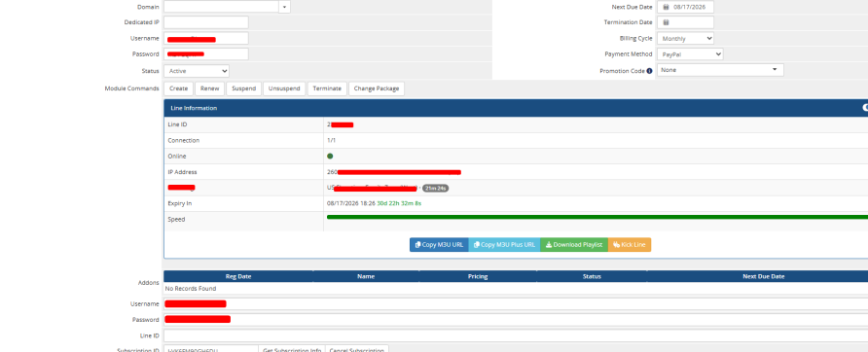Click the Renew module command
Screen dimensions: 868x352
pos(210,88)
